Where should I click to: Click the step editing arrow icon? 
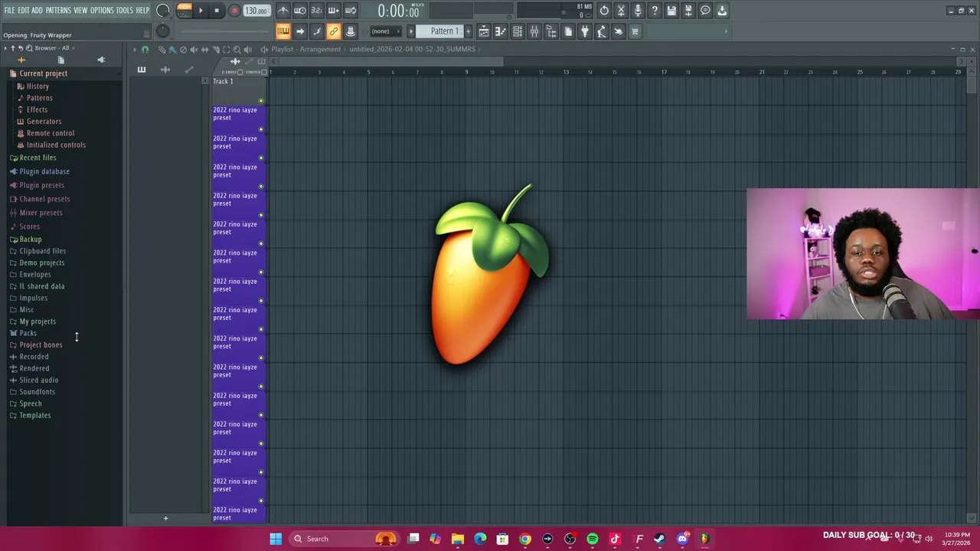(300, 31)
